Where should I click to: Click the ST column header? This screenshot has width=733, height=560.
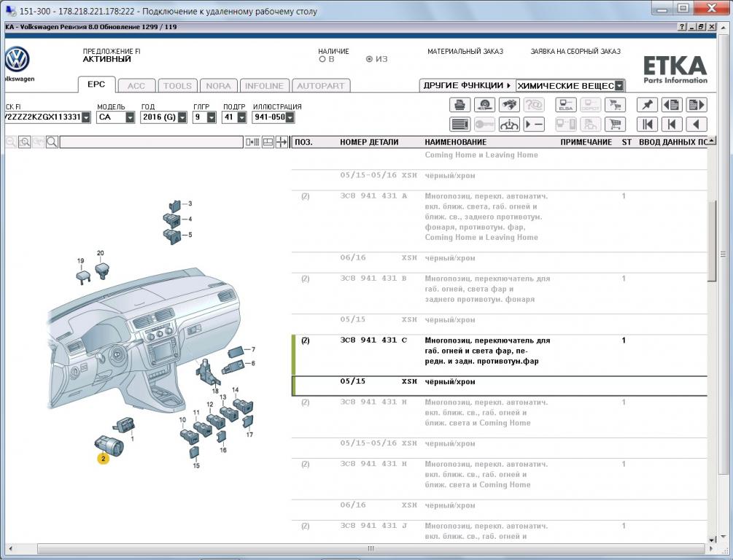pyautogui.click(x=627, y=142)
